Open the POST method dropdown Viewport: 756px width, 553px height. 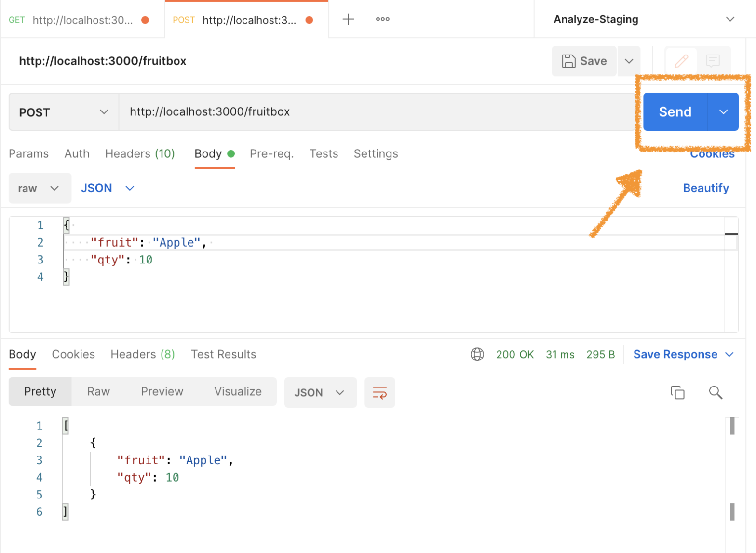[x=64, y=112]
